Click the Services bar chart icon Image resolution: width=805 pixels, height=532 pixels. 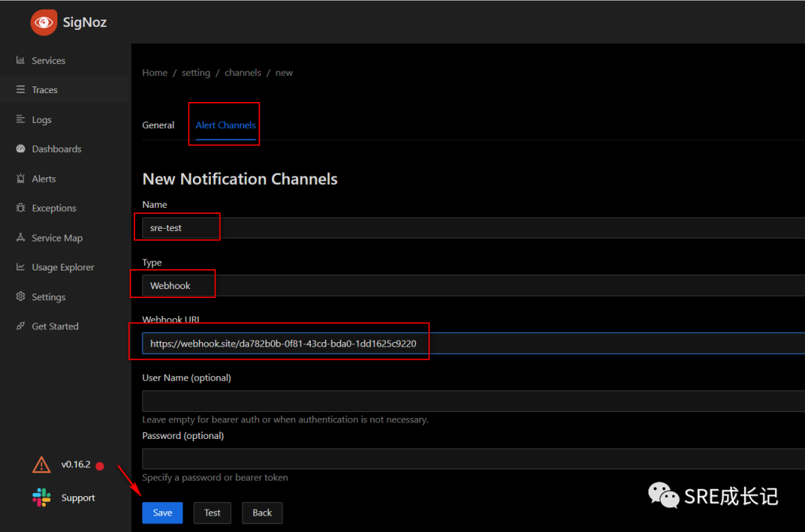[21, 60]
